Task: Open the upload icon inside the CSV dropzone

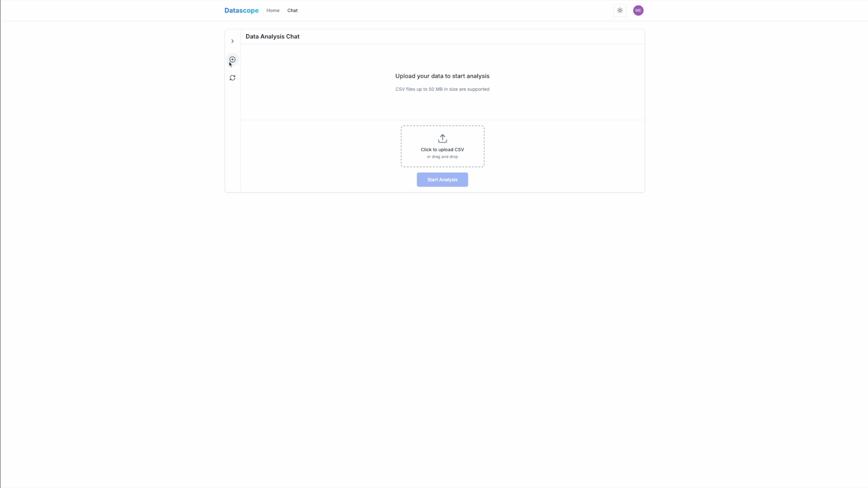Action: pos(442,138)
